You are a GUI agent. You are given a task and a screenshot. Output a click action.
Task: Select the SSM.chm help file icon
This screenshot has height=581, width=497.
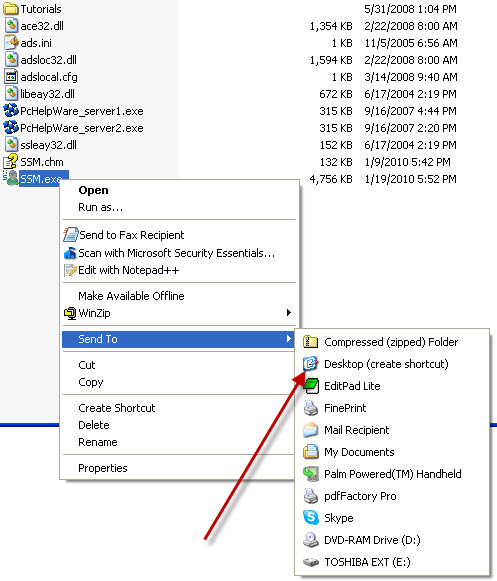tap(11, 162)
